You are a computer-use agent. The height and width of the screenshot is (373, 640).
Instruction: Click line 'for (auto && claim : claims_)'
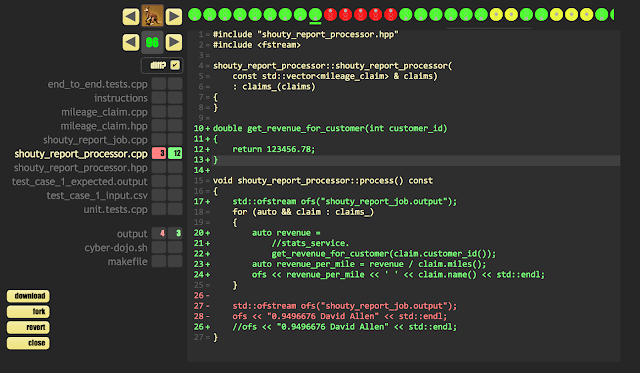(x=303, y=212)
